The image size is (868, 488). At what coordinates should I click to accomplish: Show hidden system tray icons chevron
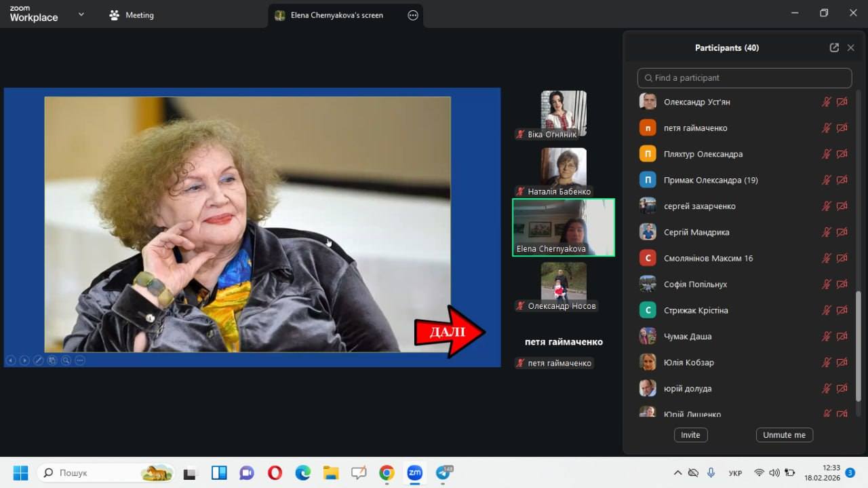click(677, 472)
